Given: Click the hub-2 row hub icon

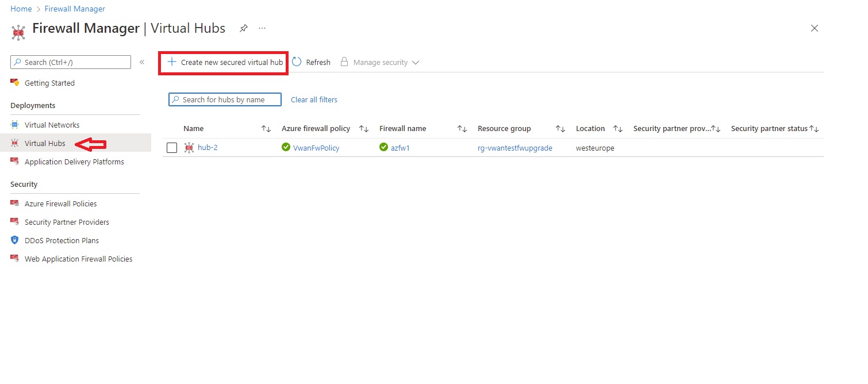Looking at the screenshot, I should (189, 148).
